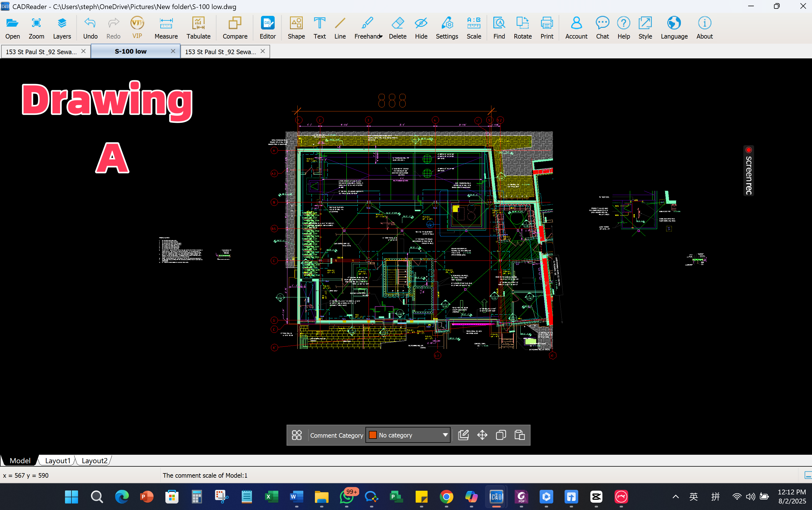Switch to the Model space tab
This screenshot has height=510, width=812.
20,460
